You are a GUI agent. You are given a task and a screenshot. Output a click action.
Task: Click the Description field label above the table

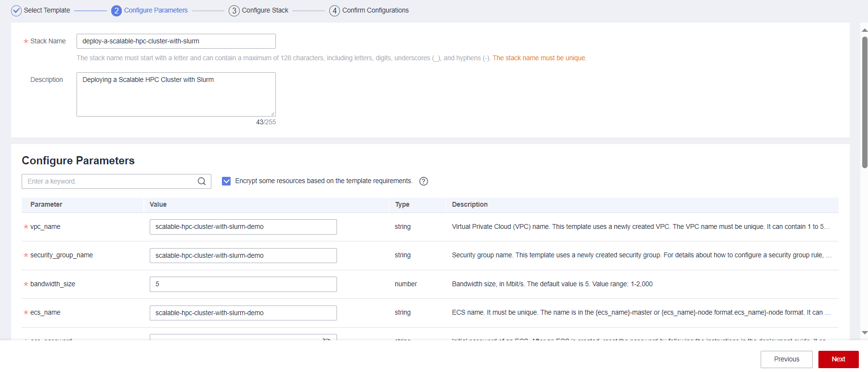(x=47, y=80)
